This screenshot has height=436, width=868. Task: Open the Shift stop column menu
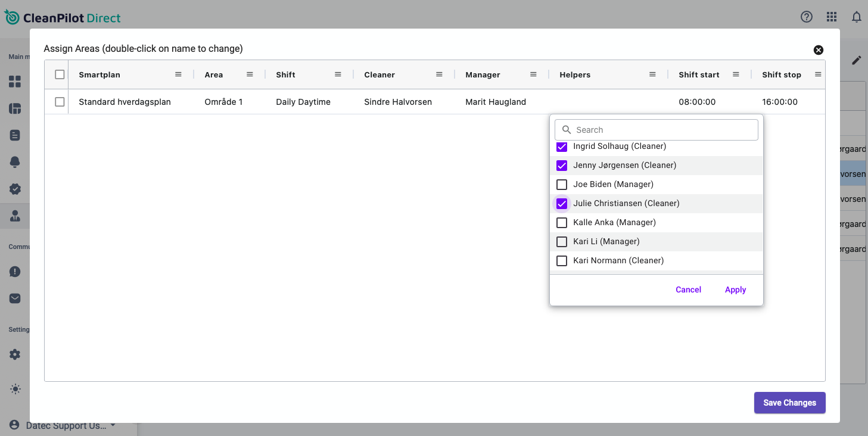[x=817, y=74]
